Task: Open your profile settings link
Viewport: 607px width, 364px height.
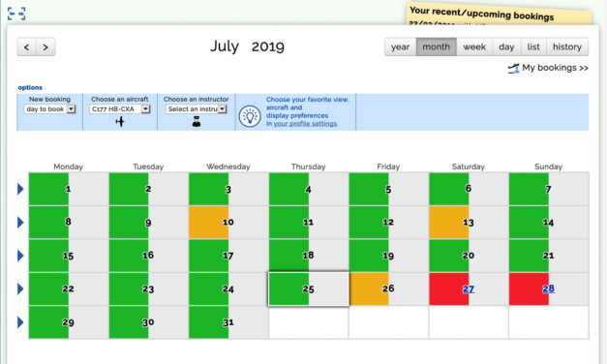Action: [305, 124]
